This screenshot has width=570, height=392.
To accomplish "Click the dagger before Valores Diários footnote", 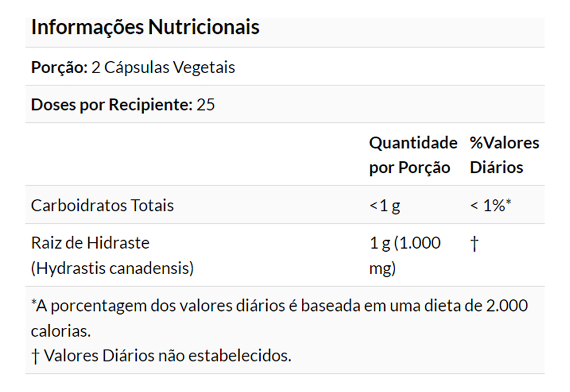I will [x=34, y=356].
